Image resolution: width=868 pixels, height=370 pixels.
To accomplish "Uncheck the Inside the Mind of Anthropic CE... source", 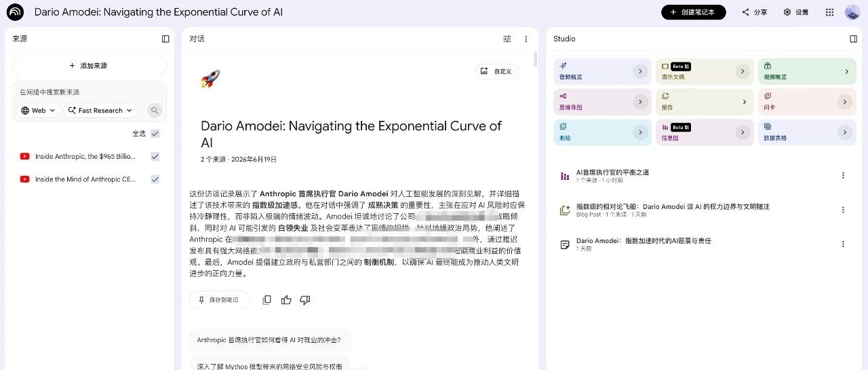I will click(155, 179).
